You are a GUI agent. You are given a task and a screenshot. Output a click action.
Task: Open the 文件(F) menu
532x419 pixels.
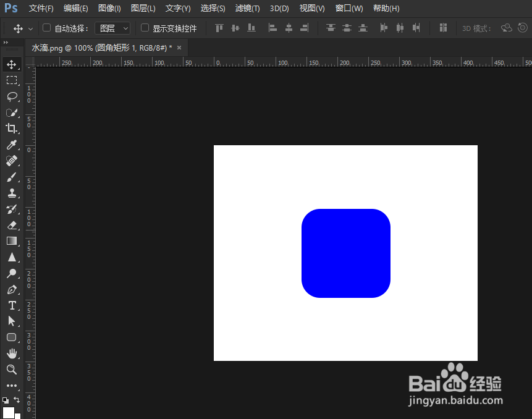pos(41,8)
